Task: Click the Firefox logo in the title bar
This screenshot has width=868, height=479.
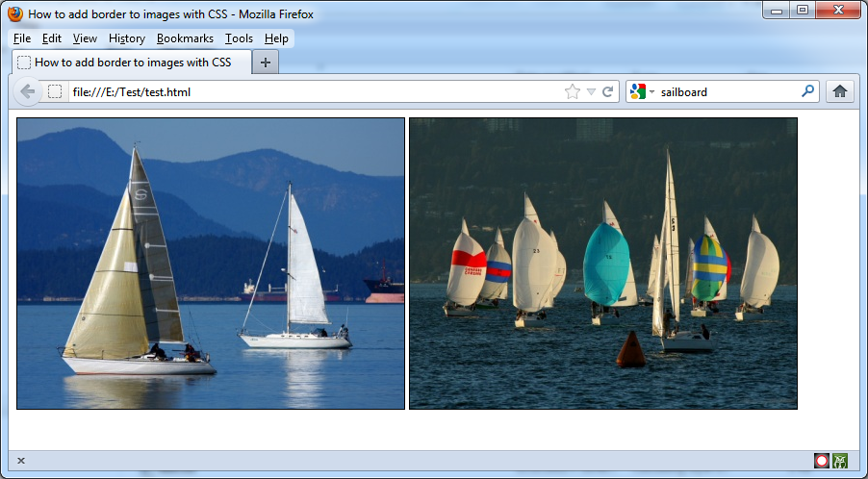Action: click(x=15, y=13)
